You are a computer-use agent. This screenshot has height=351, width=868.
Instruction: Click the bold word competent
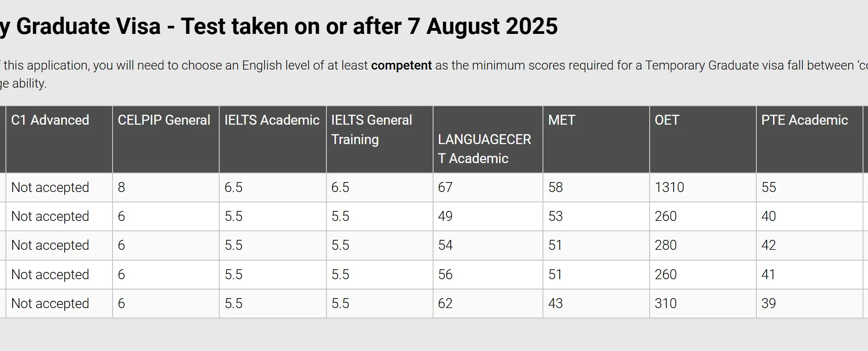pos(401,66)
